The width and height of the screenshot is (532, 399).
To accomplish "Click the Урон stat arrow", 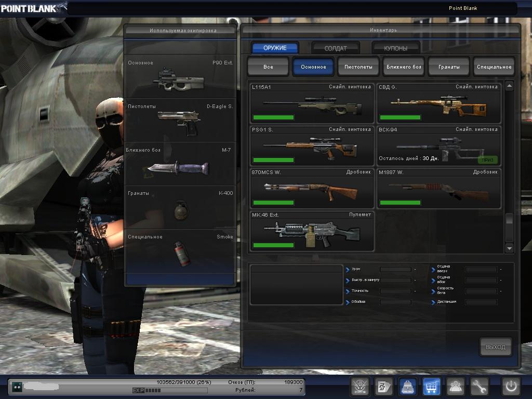I will click(x=348, y=270).
